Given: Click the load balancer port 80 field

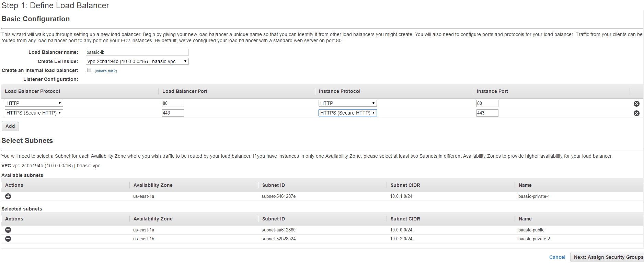Looking at the screenshot, I should click(173, 103).
